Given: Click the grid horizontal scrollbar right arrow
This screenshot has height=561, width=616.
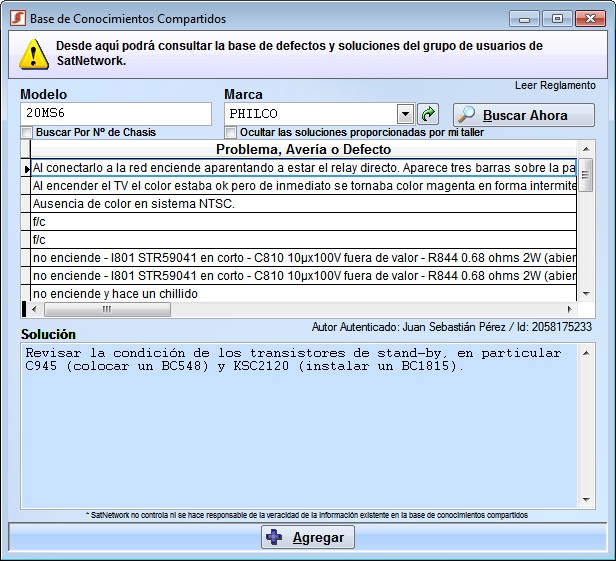Looking at the screenshot, I should point(569,309).
